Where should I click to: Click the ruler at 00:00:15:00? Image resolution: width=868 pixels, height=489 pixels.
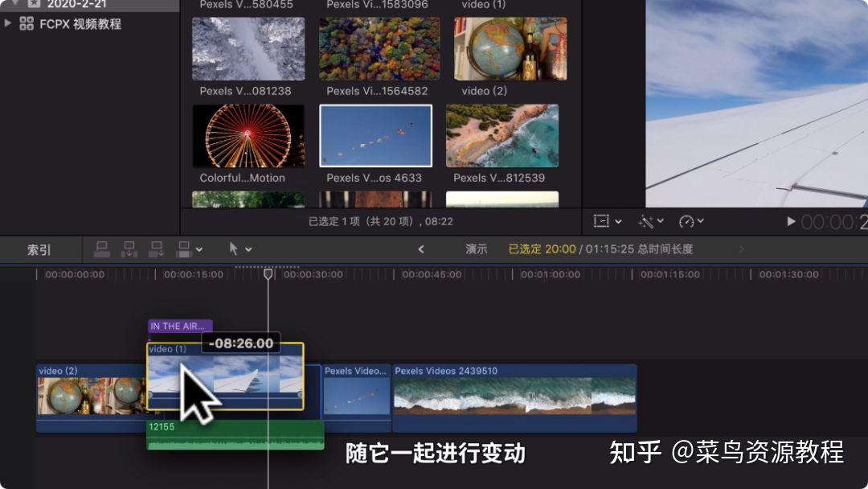coord(193,275)
